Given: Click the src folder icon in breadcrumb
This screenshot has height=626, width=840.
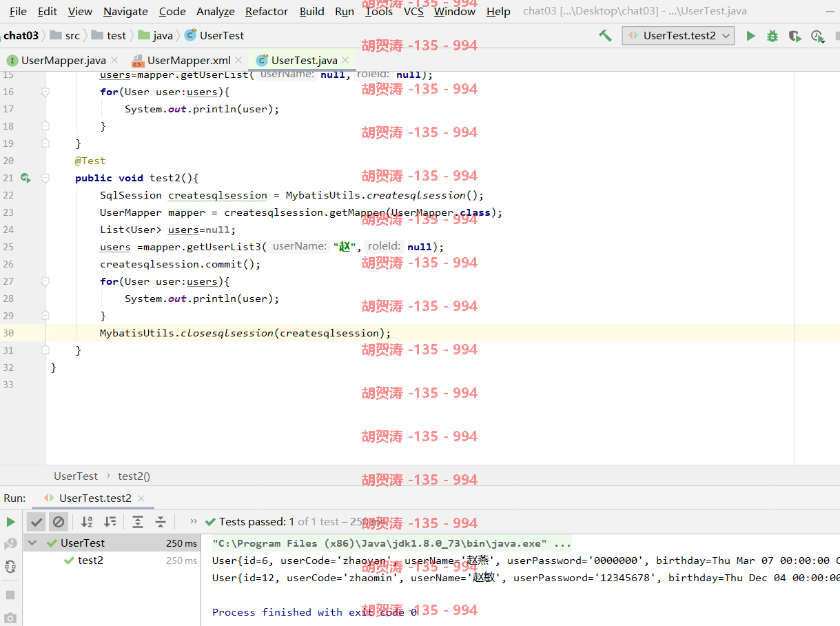Looking at the screenshot, I should click(x=56, y=35).
